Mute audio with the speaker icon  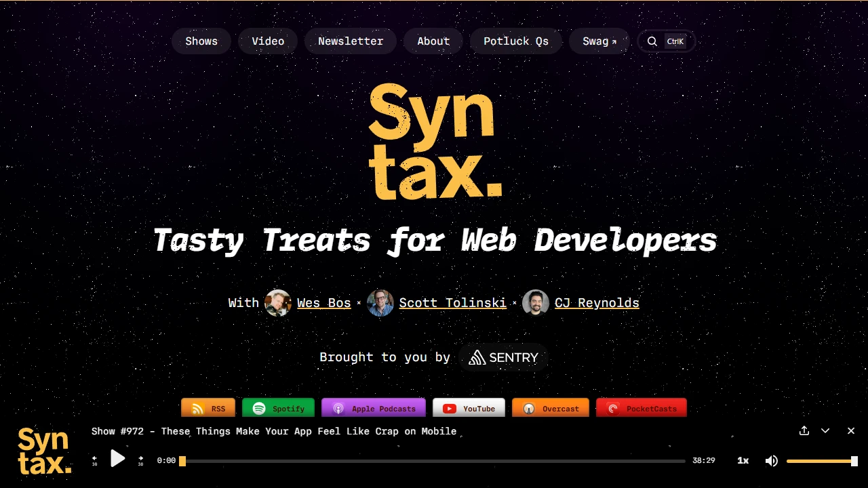(772, 460)
